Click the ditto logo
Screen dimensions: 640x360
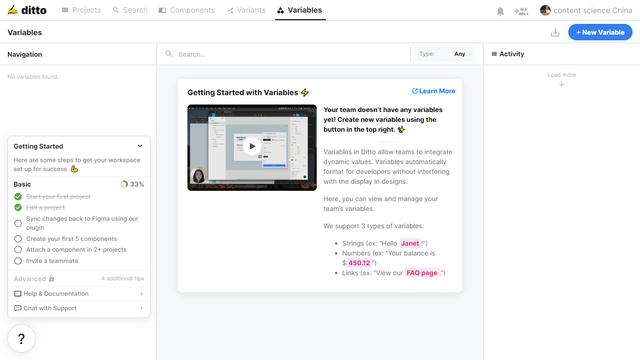click(x=27, y=10)
